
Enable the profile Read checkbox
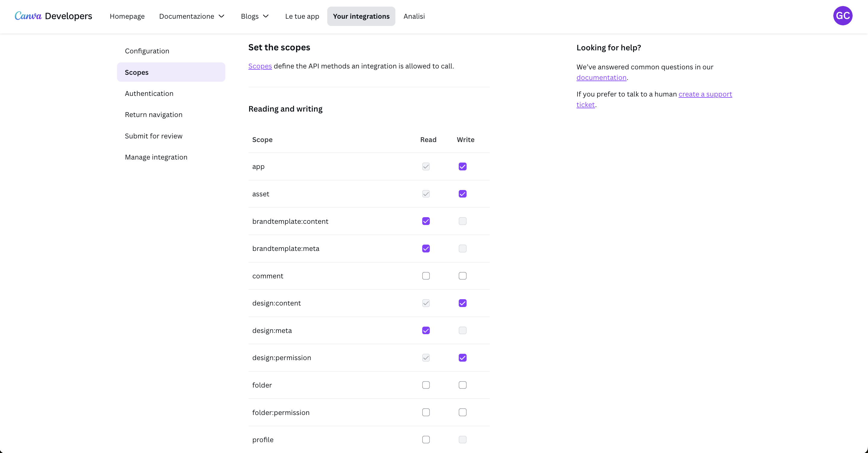[426, 439]
